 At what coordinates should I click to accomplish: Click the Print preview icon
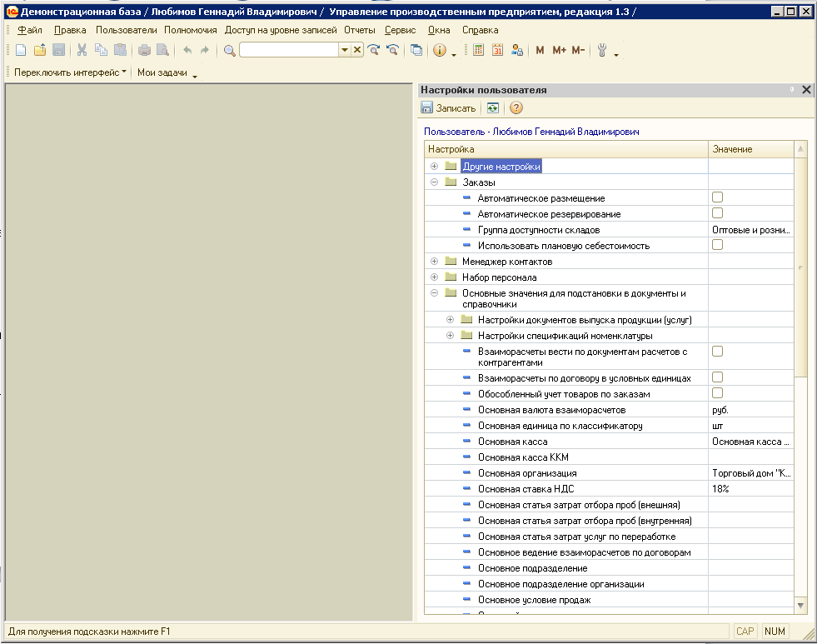(x=163, y=50)
